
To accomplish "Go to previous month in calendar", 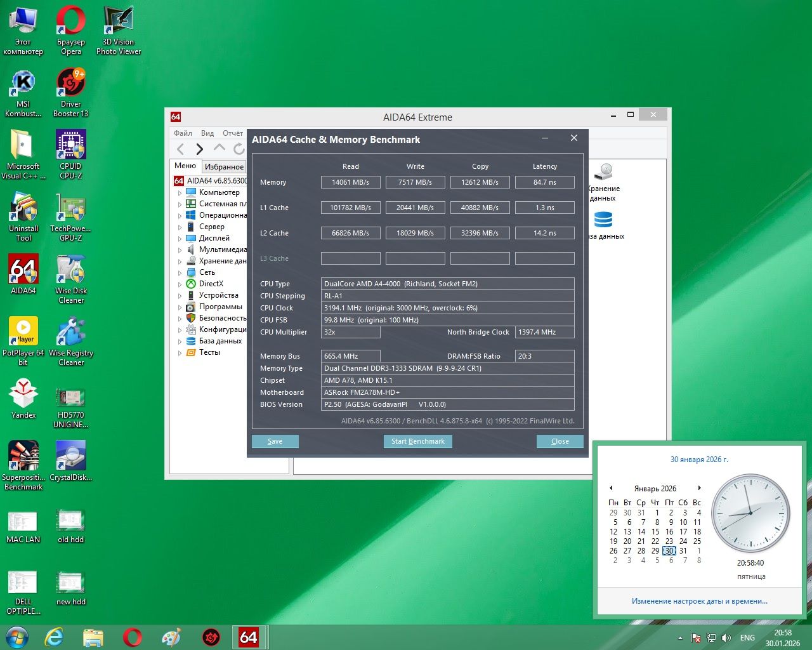I will tap(611, 488).
